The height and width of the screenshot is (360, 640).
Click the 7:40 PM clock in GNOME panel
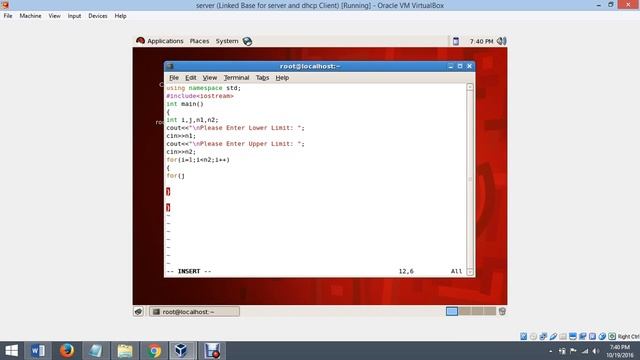click(x=481, y=41)
